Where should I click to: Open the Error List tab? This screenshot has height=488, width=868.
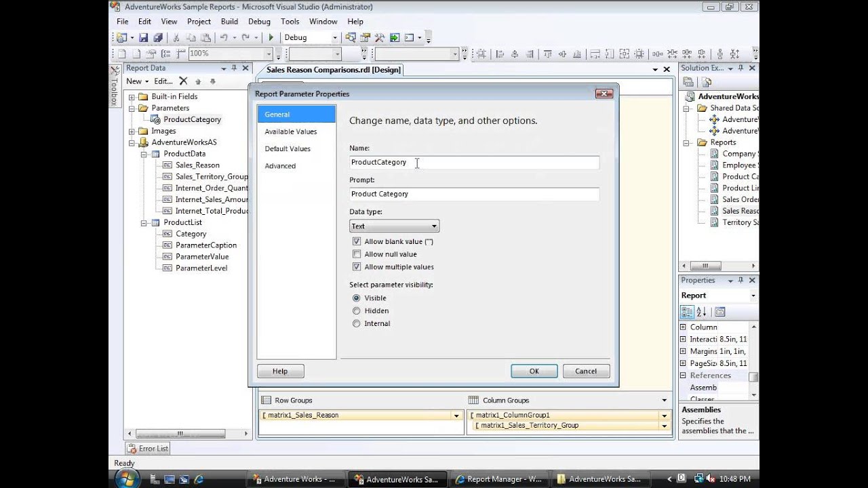[148, 449]
